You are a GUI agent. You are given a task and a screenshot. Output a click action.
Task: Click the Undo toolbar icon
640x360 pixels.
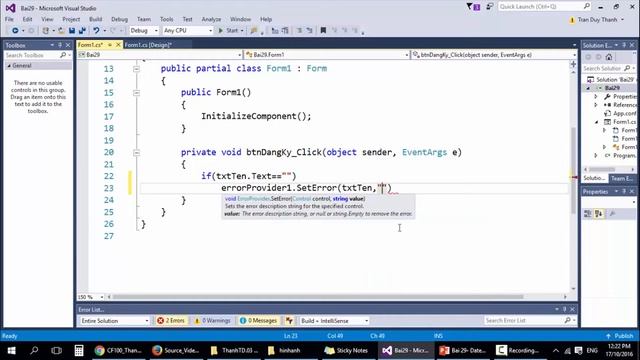coord(96,31)
